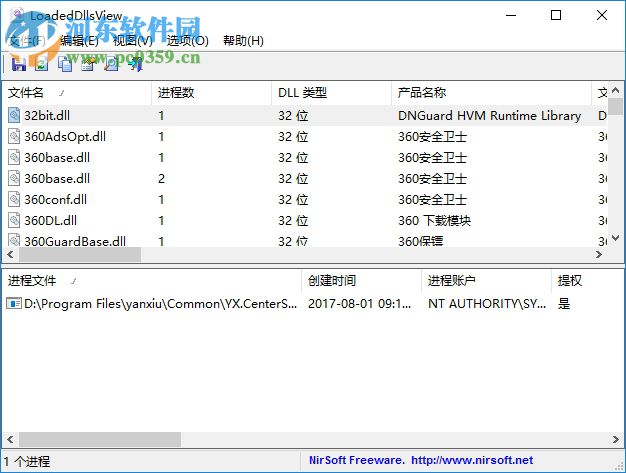The width and height of the screenshot is (626, 473).
Task: Open the 选项(O) menu
Action: tap(187, 40)
